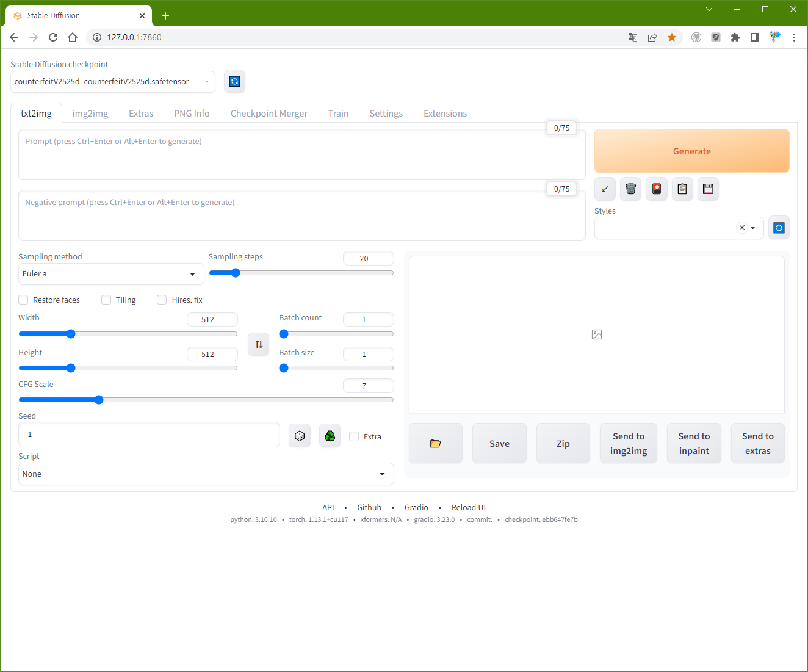808x672 pixels.
Task: Send the image to inpaint
Action: (694, 444)
